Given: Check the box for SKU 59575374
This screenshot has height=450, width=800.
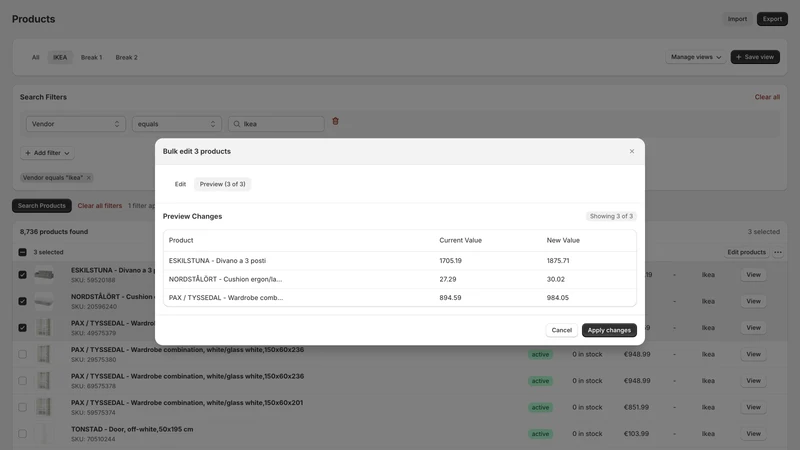Looking at the screenshot, I should pyautogui.click(x=22, y=407).
